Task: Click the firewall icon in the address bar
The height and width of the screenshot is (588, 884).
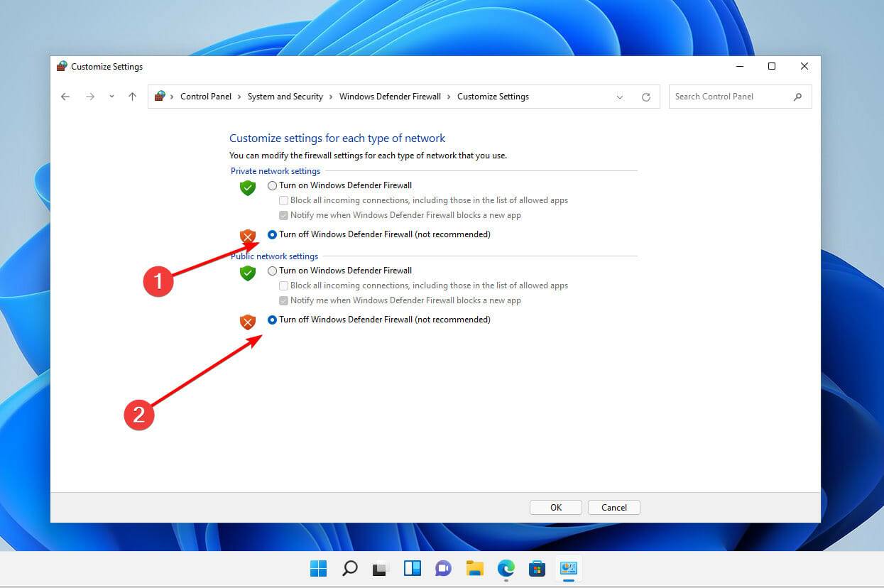Action: (x=160, y=96)
